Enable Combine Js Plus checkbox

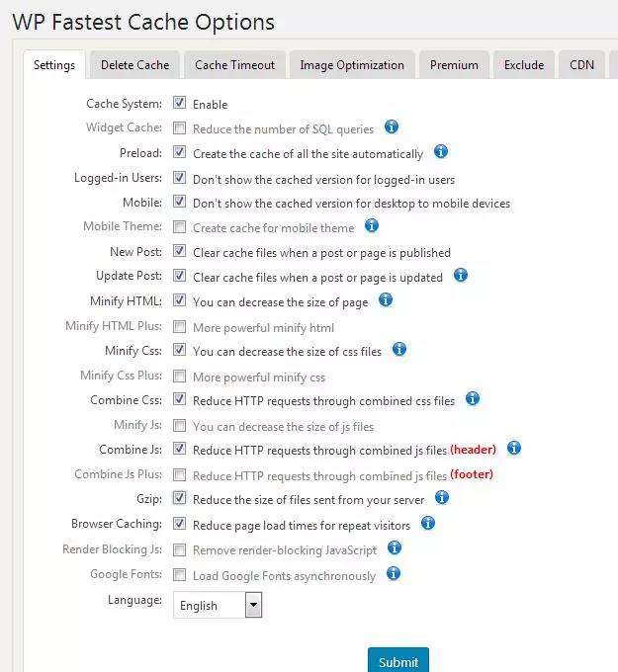[x=179, y=475]
